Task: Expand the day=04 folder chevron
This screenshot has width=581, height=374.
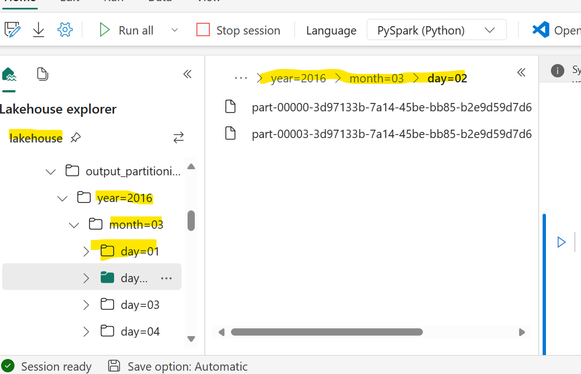Action: [x=86, y=331]
